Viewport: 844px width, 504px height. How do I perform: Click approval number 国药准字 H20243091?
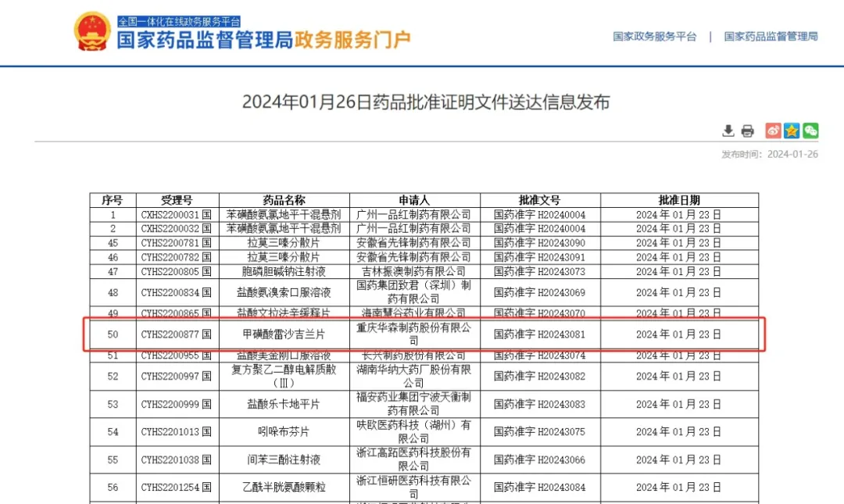pos(539,257)
